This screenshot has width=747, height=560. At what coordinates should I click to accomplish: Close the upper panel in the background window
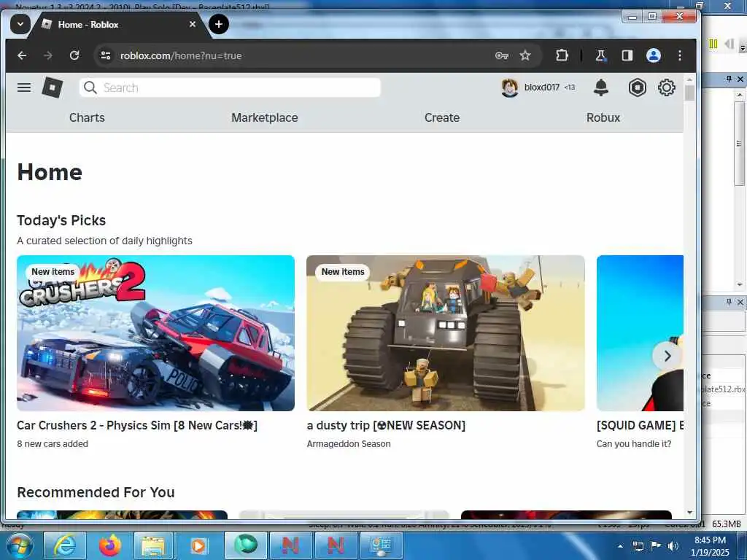point(740,79)
